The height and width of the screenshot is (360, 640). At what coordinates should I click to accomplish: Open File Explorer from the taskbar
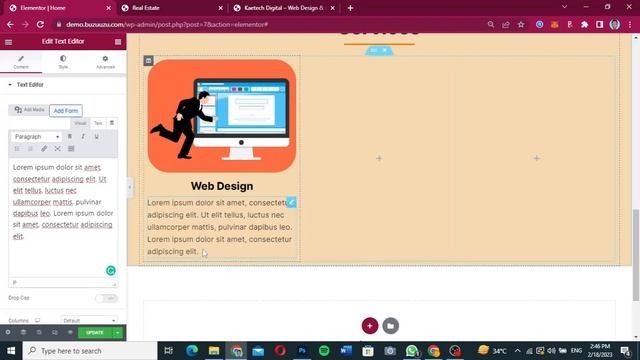point(214,351)
